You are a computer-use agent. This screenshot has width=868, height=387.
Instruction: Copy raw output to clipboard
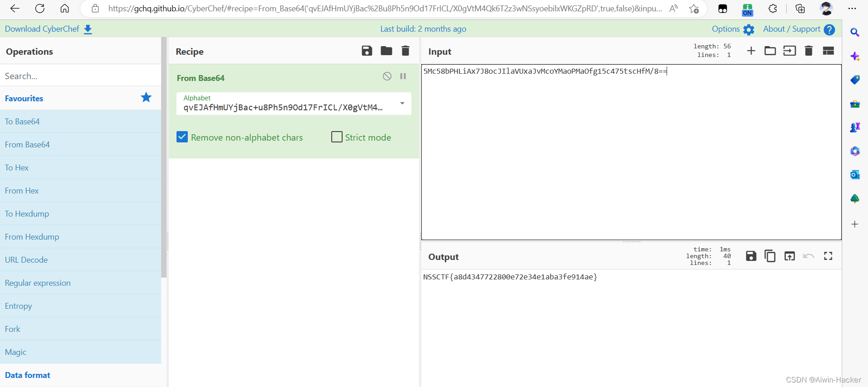pos(770,256)
